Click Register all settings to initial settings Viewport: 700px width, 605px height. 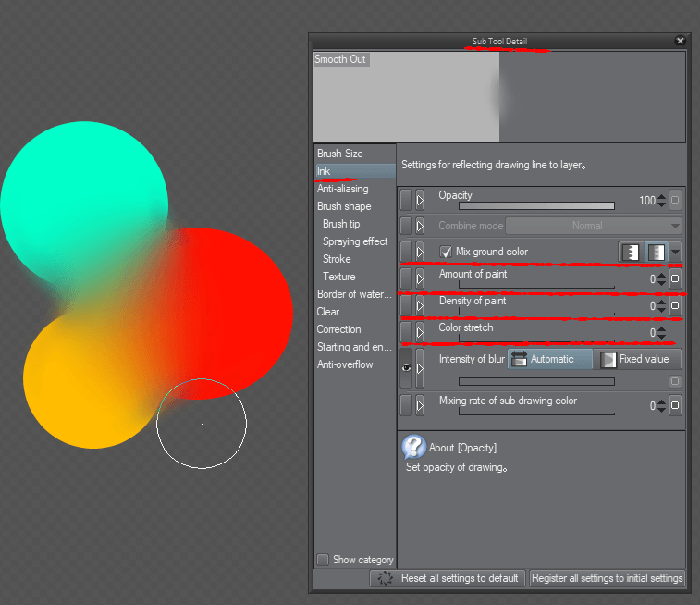(607, 578)
